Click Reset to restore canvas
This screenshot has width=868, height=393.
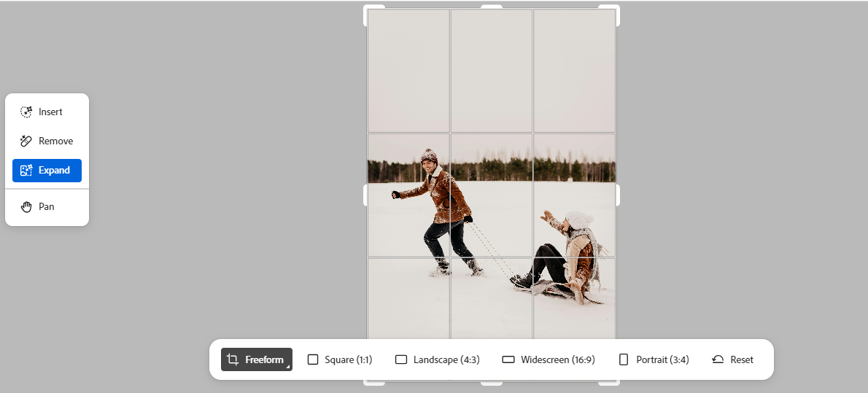coord(732,359)
